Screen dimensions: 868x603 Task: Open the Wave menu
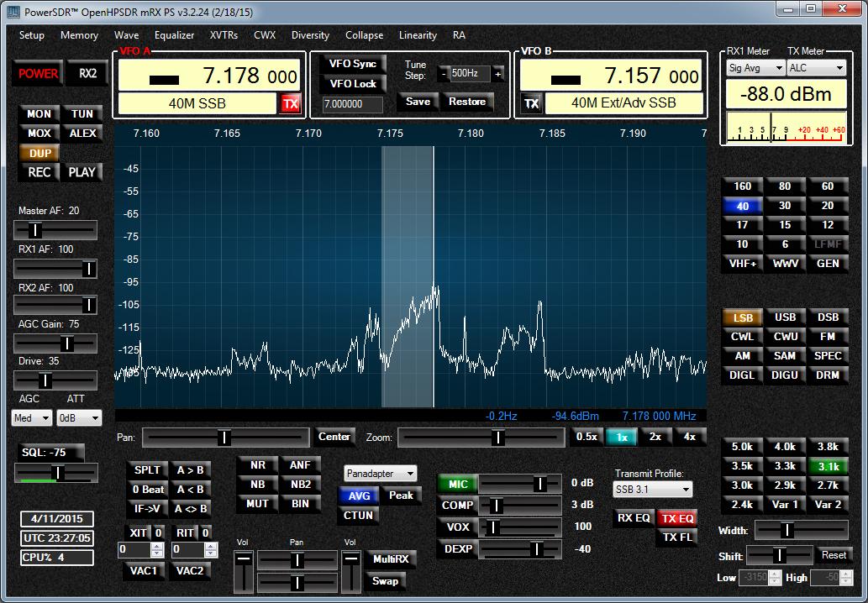click(x=126, y=34)
